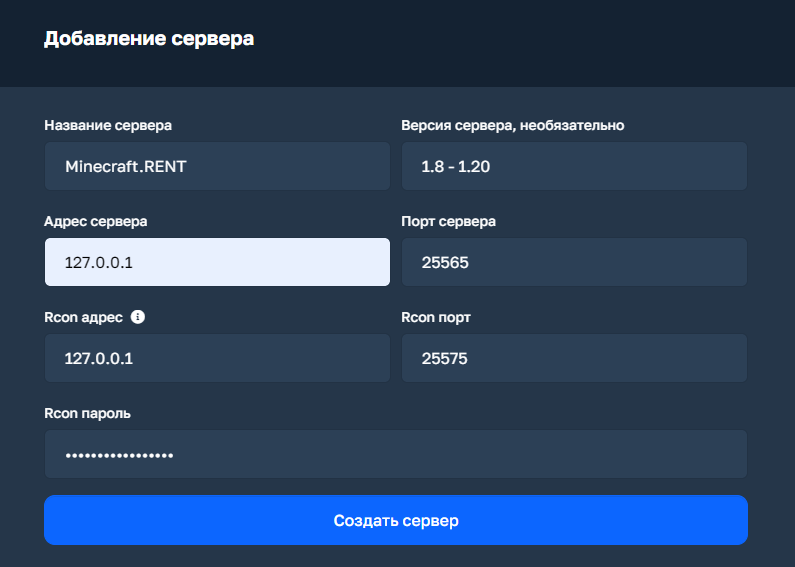Click the Порт сервера field with 25565
This screenshot has width=795, height=567.
click(x=574, y=262)
